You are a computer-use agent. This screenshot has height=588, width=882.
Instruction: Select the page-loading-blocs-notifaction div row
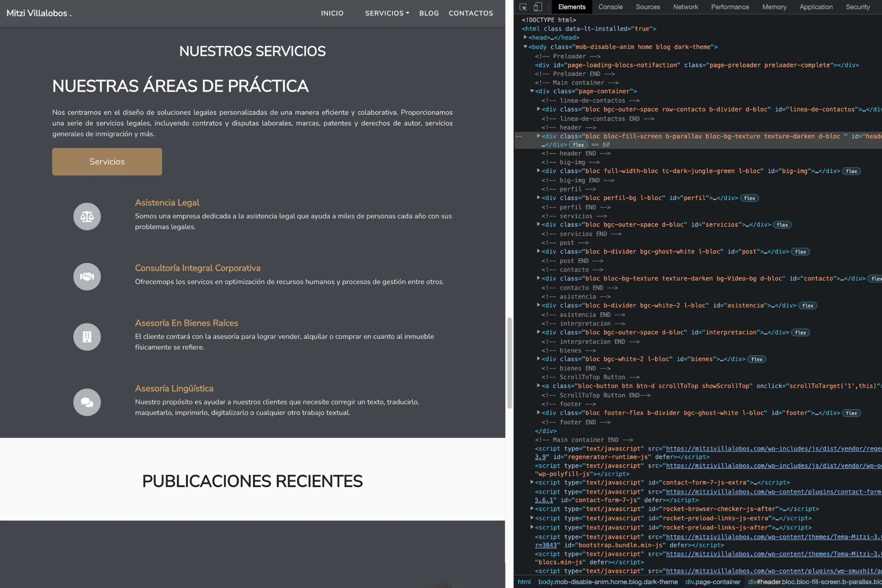coord(697,65)
